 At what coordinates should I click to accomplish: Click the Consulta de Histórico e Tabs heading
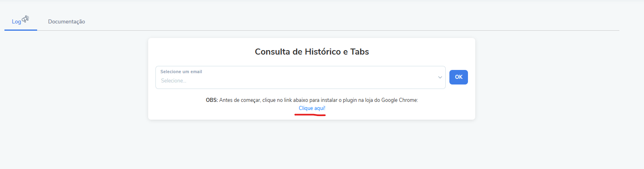pos(312,52)
